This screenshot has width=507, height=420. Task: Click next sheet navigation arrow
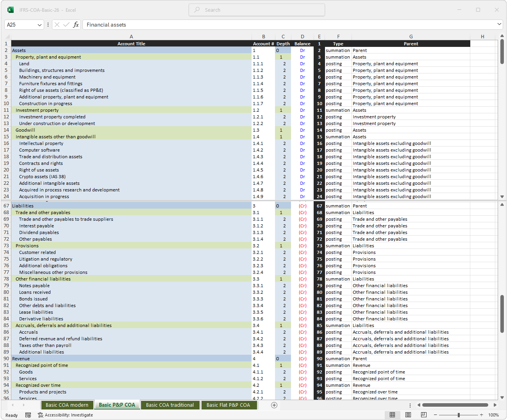coord(24,405)
